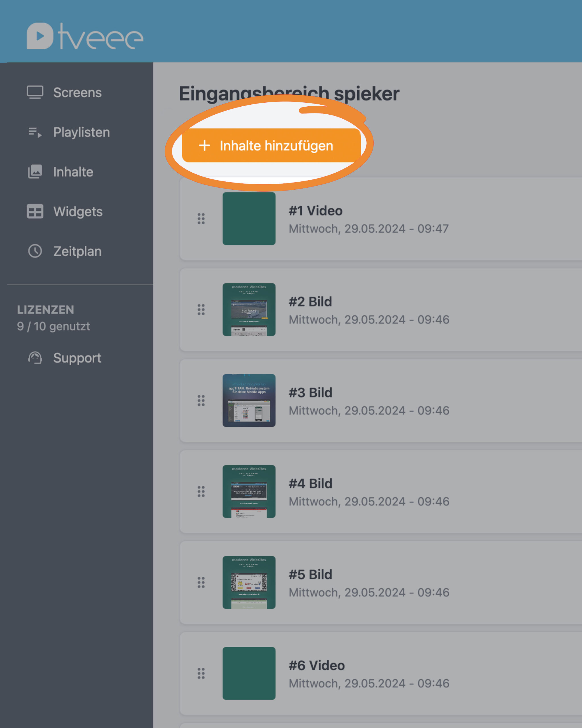The width and height of the screenshot is (582, 728).
Task: Click the Inhalte gallery icon
Action: tap(35, 171)
